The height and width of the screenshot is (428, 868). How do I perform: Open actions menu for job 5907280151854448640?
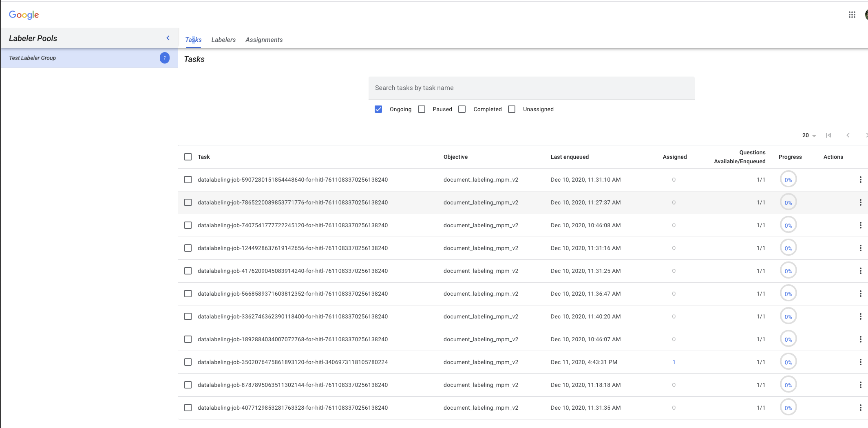click(x=860, y=180)
